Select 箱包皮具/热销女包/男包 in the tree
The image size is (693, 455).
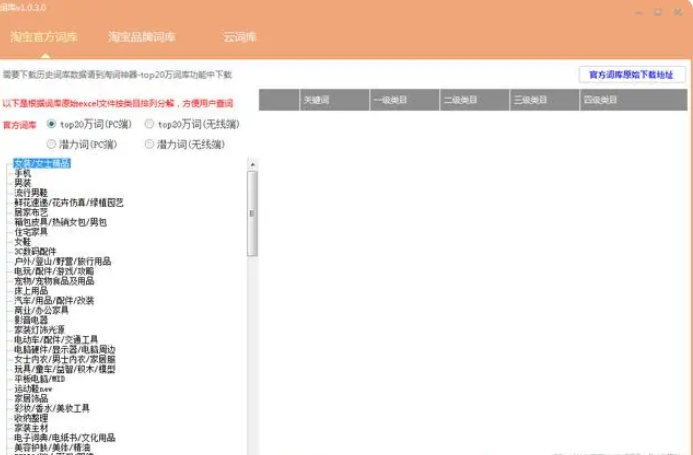coord(60,222)
